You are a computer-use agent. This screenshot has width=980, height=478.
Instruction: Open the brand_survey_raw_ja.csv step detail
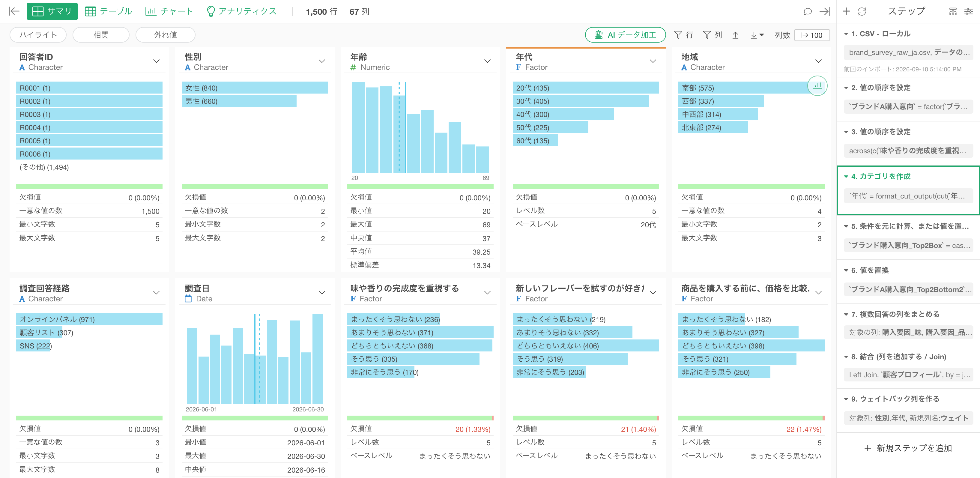tap(908, 52)
